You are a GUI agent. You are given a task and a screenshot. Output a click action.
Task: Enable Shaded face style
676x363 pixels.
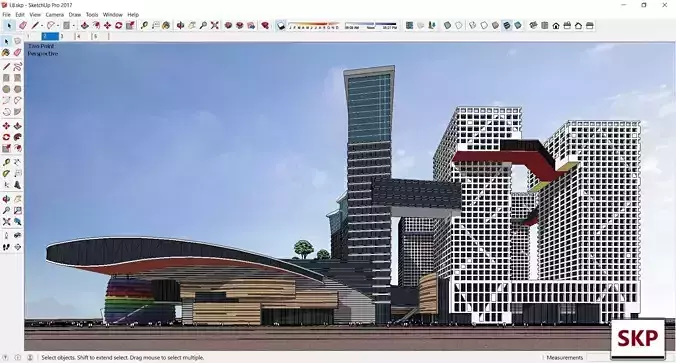click(495, 25)
